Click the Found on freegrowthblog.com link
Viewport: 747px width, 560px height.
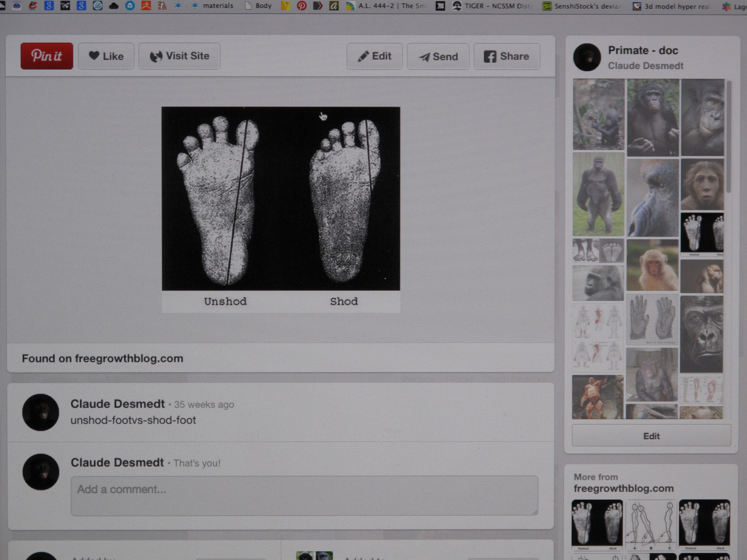click(x=103, y=358)
